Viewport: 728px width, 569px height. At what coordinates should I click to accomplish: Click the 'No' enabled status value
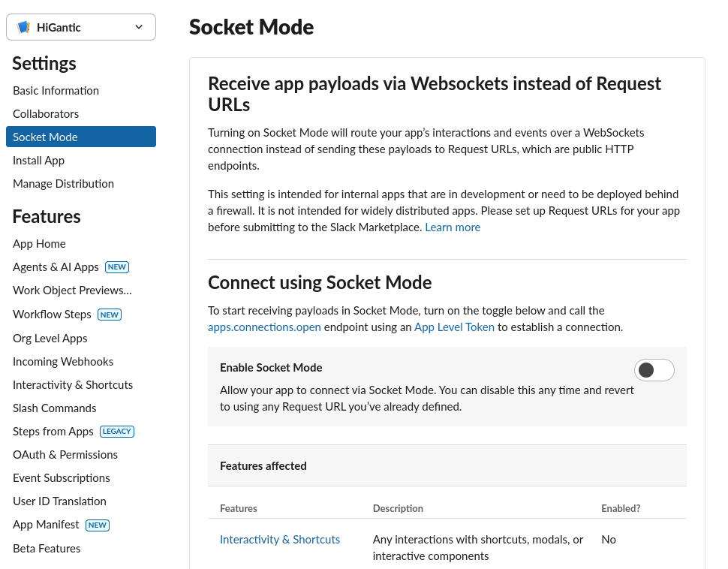click(x=609, y=539)
